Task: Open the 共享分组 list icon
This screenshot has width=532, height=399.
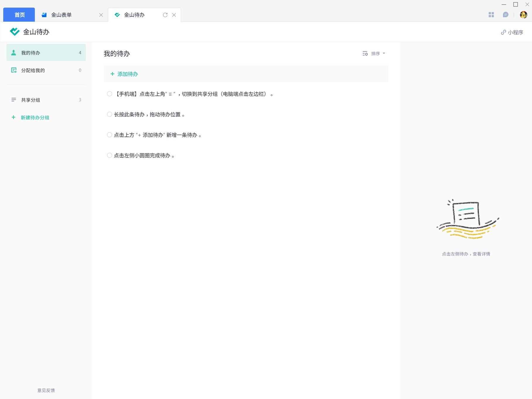Action: pos(13,100)
